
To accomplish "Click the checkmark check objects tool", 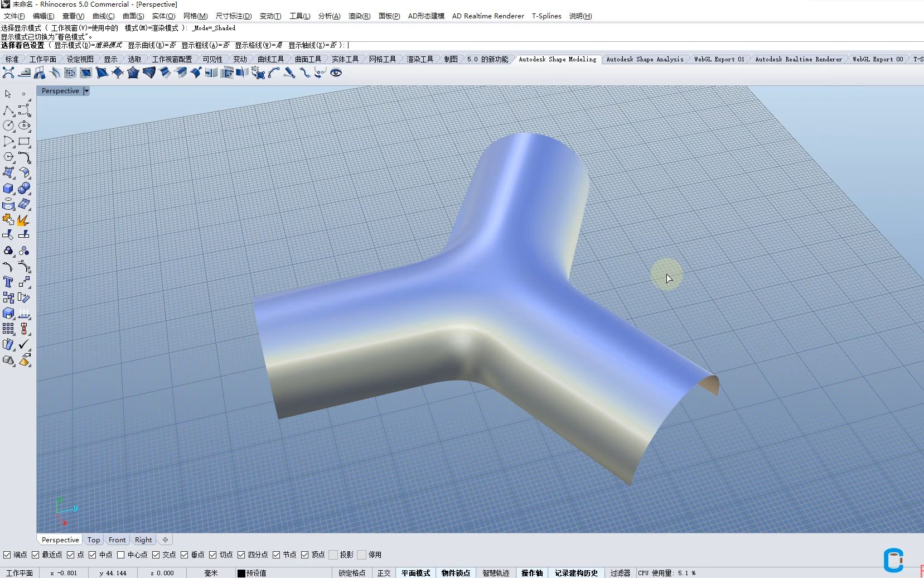I will (24, 344).
